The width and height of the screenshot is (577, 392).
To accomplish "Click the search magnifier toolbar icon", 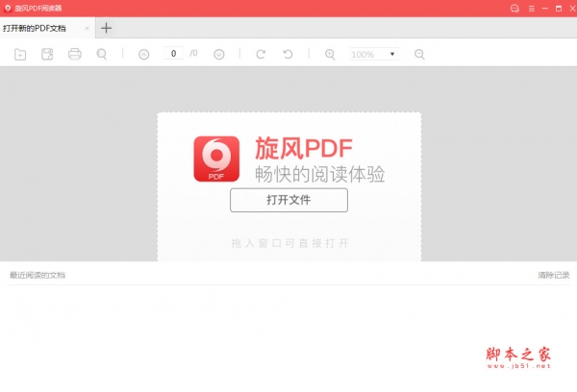I will coord(102,55).
